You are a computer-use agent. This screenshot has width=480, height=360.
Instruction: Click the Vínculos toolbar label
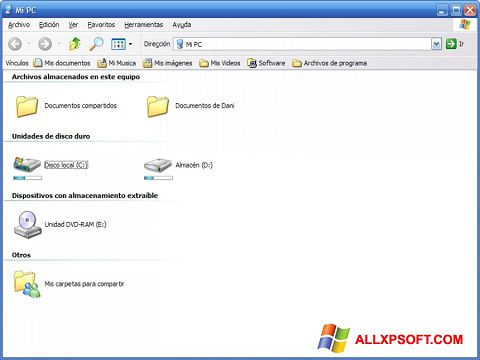[x=17, y=63]
